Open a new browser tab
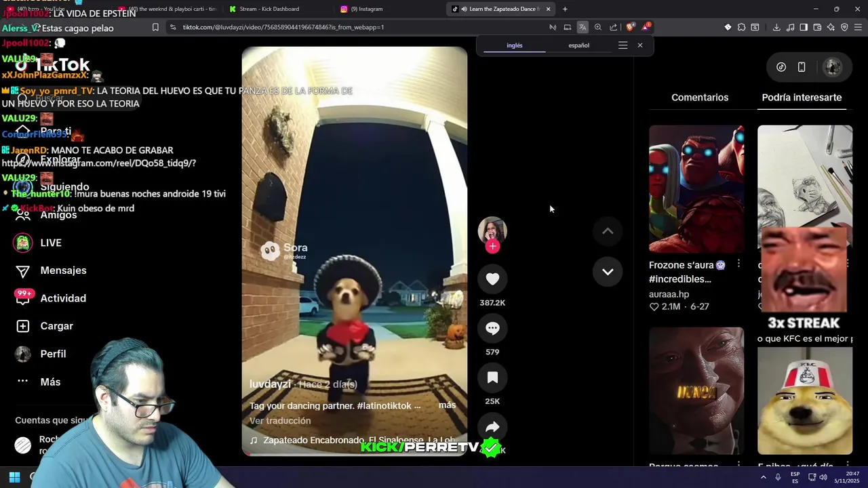 565,9
